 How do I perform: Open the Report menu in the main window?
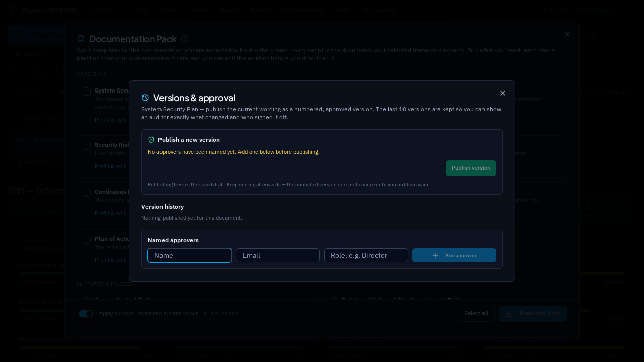[260, 10]
